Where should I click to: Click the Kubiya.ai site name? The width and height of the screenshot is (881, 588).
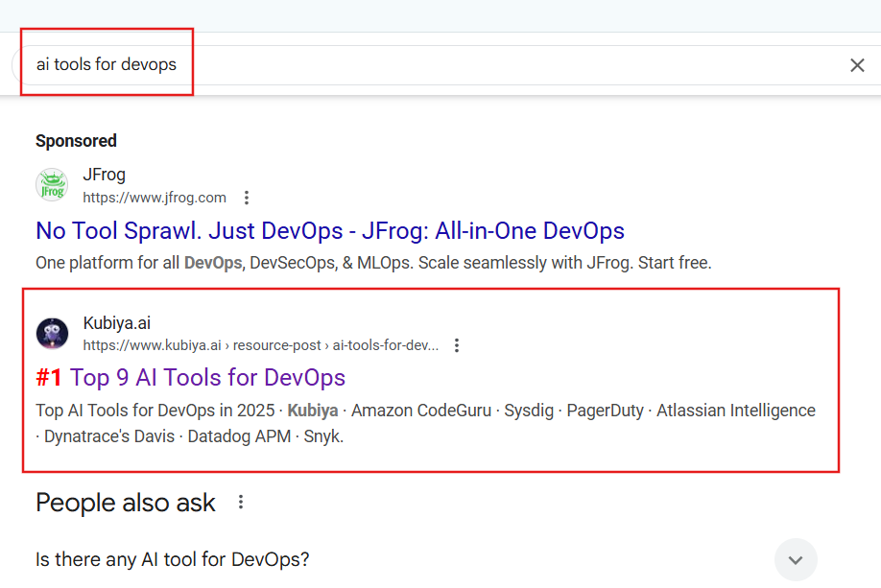(x=117, y=323)
